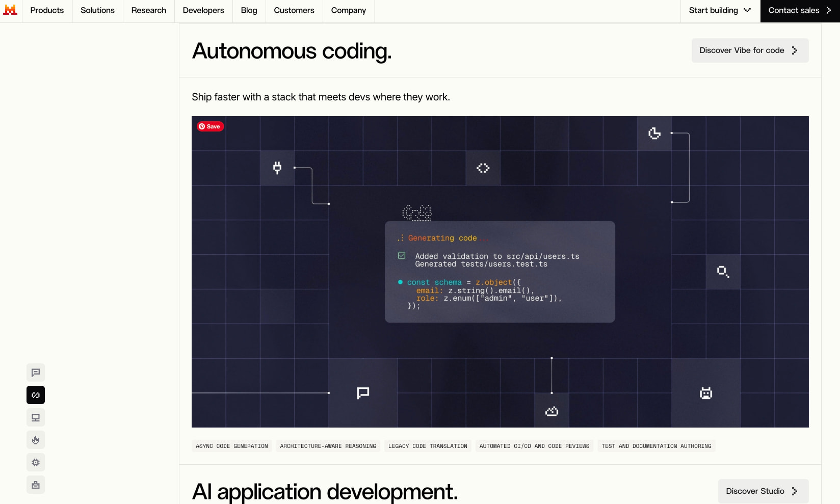Select the active code-link sidebar icon
This screenshot has height=504, width=840.
[36, 395]
